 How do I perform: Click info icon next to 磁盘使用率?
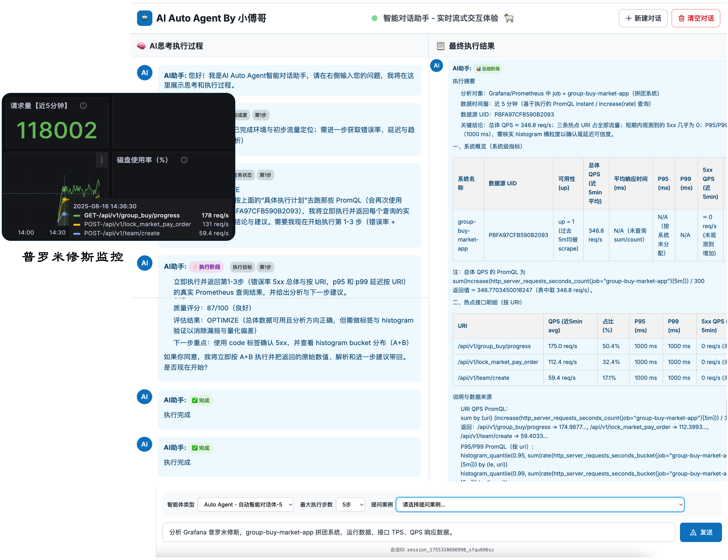tap(184, 160)
